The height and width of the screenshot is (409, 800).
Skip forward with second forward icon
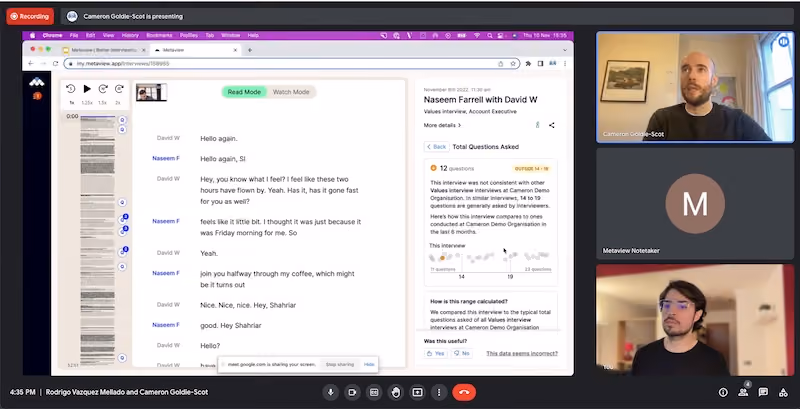coord(119,89)
